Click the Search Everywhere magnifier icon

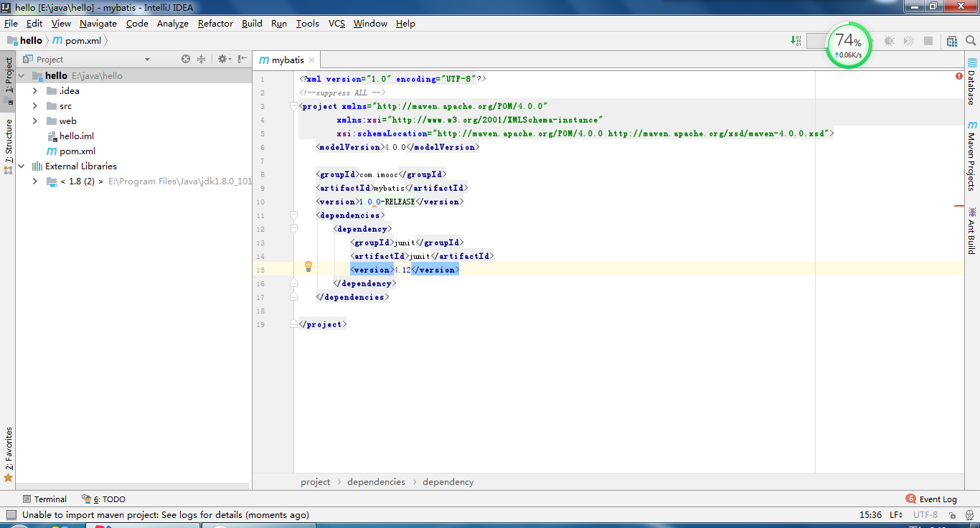pyautogui.click(x=971, y=41)
